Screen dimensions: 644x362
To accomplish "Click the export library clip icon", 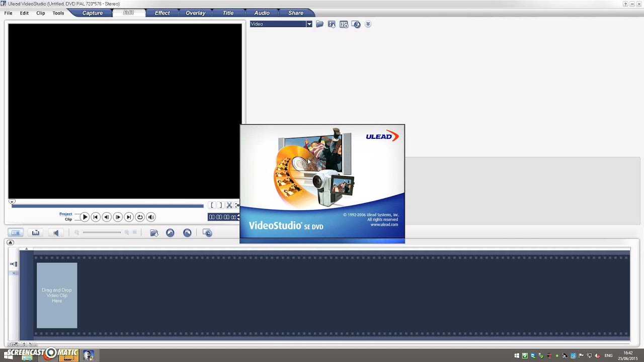I will click(332, 24).
